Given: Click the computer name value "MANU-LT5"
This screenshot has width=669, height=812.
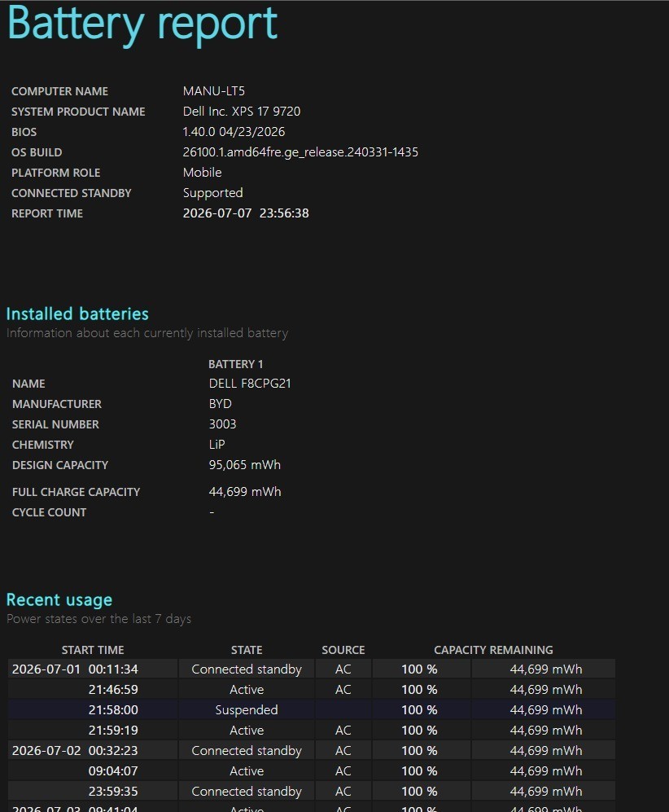Looking at the screenshot, I should pos(214,91).
